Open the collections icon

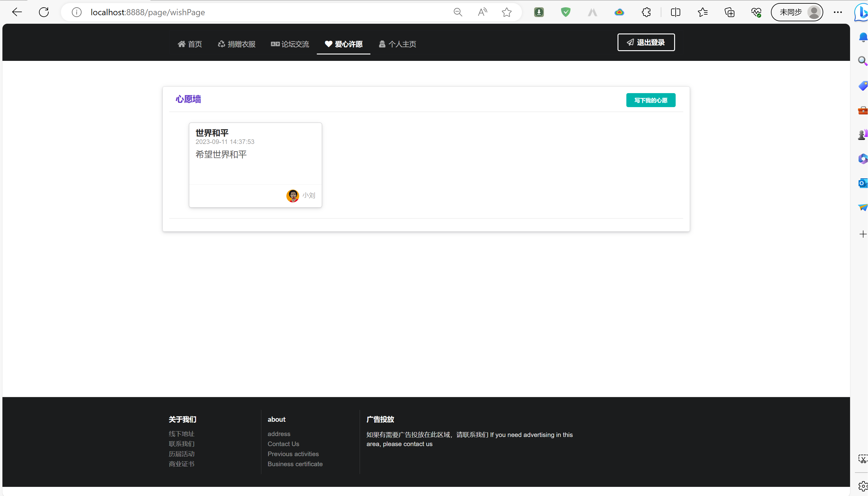point(729,12)
